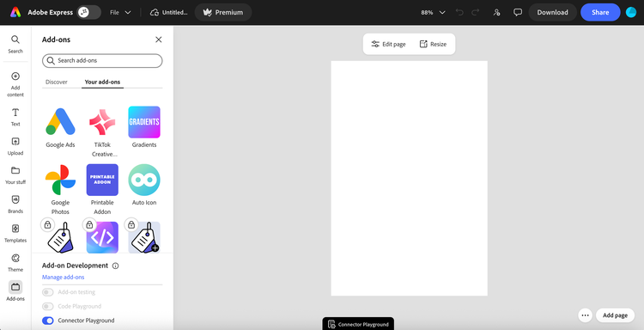
Task: Toggle Add-on testing switch
Action: point(47,292)
